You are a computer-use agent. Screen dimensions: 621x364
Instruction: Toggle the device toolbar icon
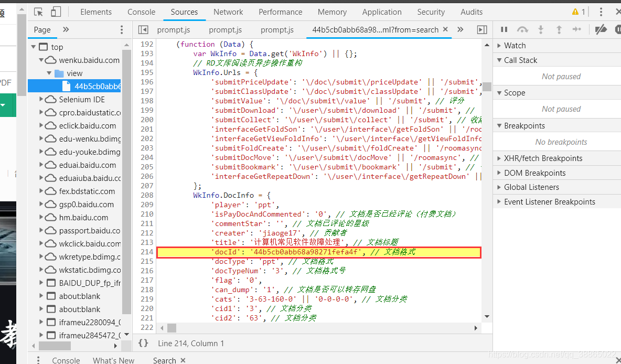pyautogui.click(x=56, y=12)
